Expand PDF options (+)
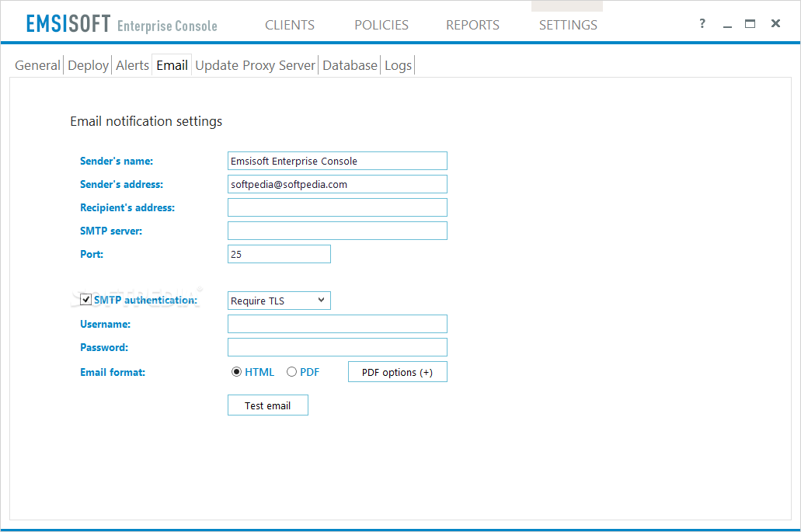Image resolution: width=801 pixels, height=532 pixels. pyautogui.click(x=398, y=372)
